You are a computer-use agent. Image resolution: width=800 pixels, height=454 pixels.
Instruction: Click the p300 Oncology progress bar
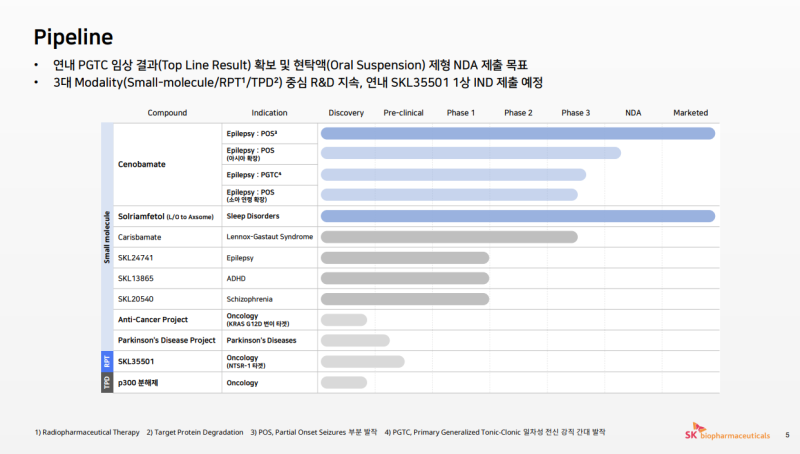(344, 382)
